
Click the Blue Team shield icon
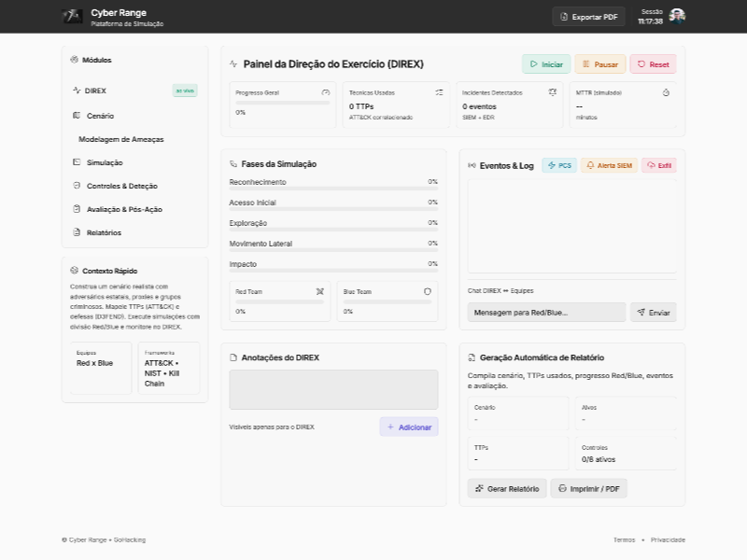coord(428,291)
